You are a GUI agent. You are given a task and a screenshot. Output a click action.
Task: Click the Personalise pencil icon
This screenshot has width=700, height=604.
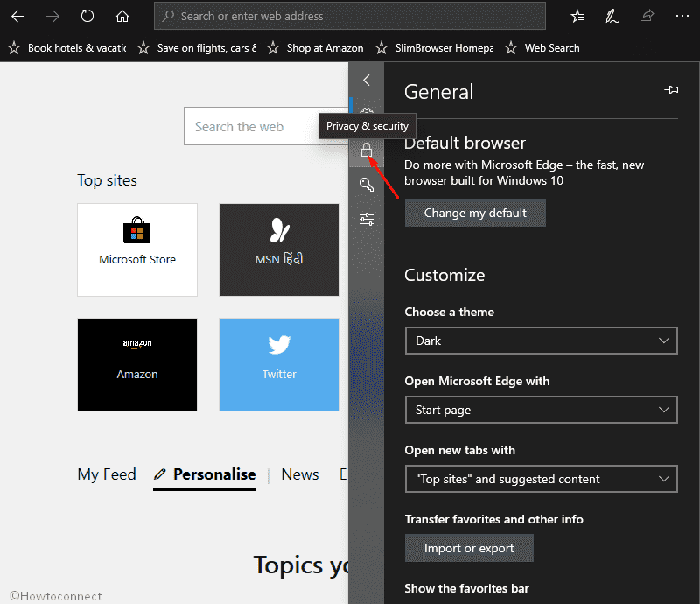[160, 474]
